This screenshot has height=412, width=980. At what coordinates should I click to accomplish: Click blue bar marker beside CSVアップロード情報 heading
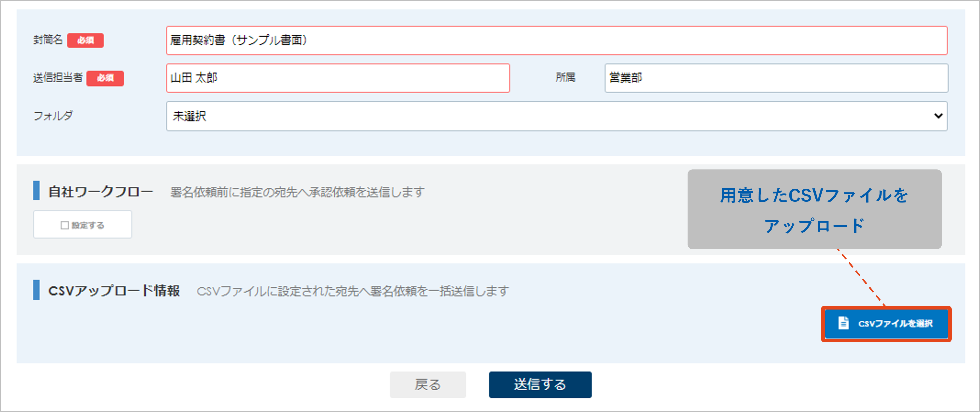(x=37, y=290)
